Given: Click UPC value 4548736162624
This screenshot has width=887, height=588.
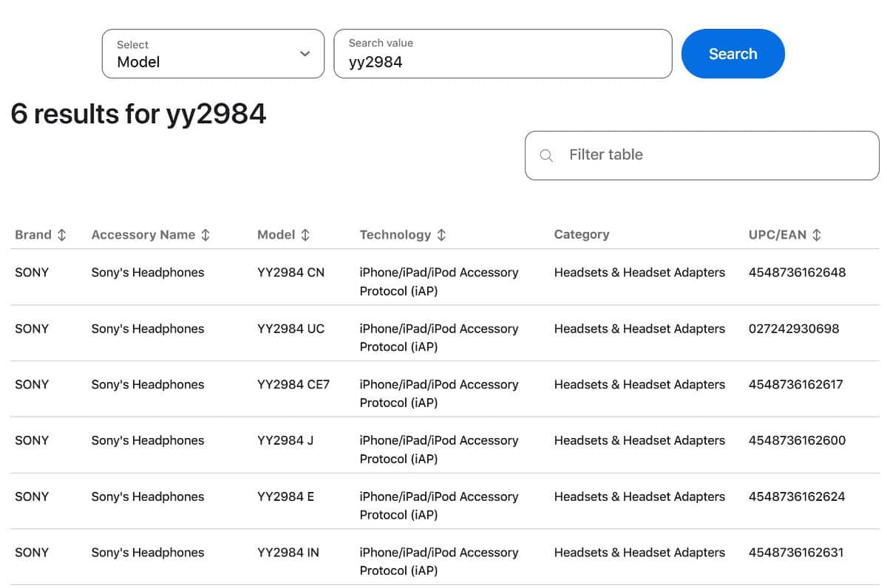Looking at the screenshot, I should [x=797, y=497].
